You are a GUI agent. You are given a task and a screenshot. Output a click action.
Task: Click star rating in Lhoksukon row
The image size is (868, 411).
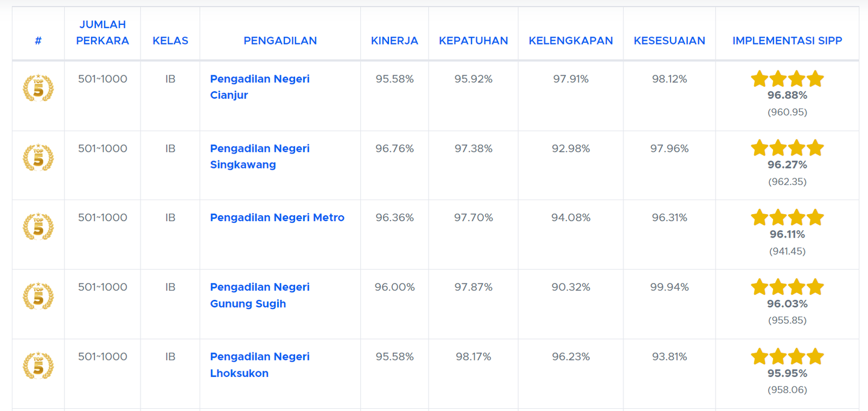(x=787, y=357)
